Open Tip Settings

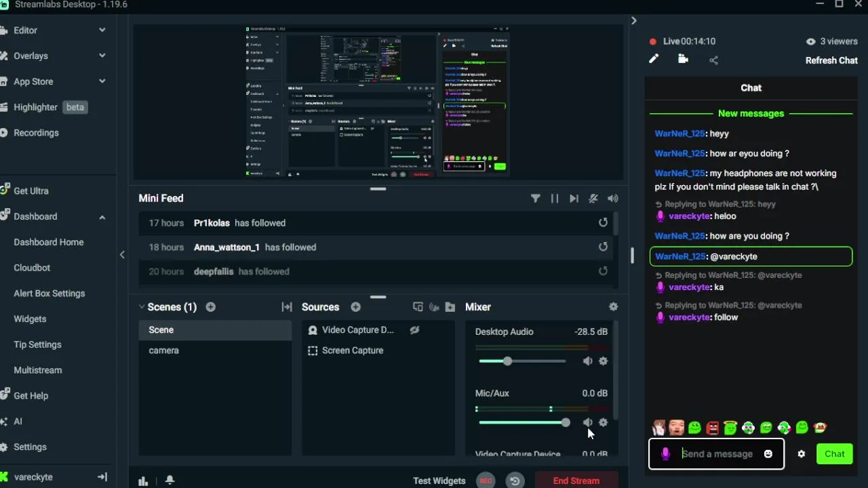(x=37, y=344)
